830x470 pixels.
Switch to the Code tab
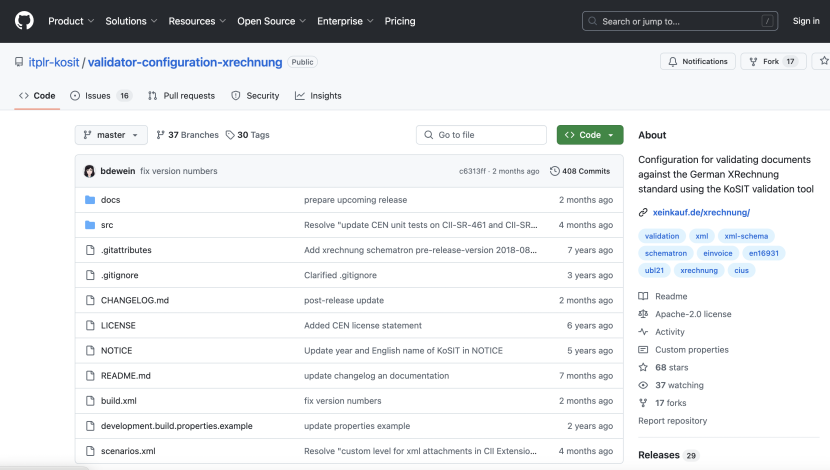coord(37,96)
